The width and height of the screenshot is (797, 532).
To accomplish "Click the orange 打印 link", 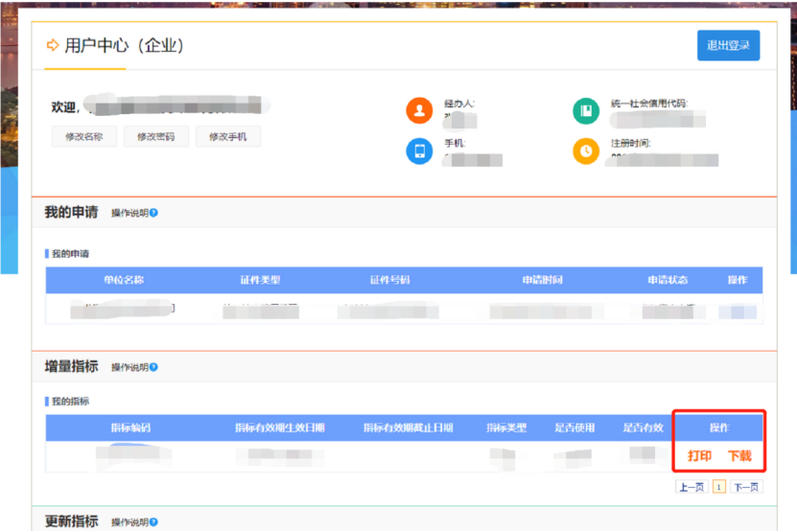I will pyautogui.click(x=699, y=456).
